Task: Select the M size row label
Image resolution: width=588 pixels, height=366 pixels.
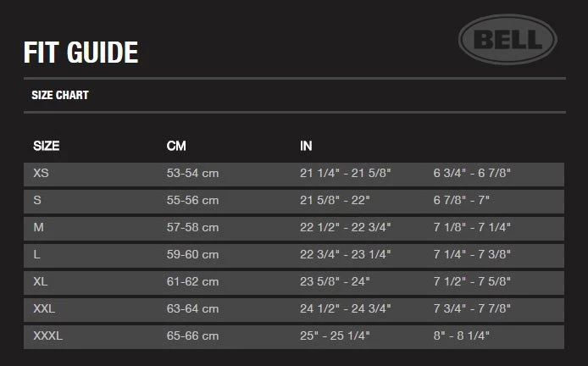Action: [38, 228]
